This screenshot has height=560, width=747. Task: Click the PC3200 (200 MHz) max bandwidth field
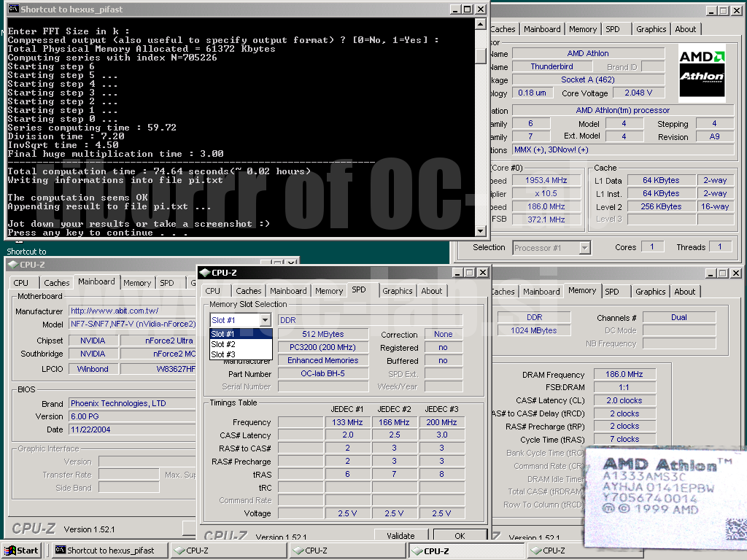click(323, 347)
